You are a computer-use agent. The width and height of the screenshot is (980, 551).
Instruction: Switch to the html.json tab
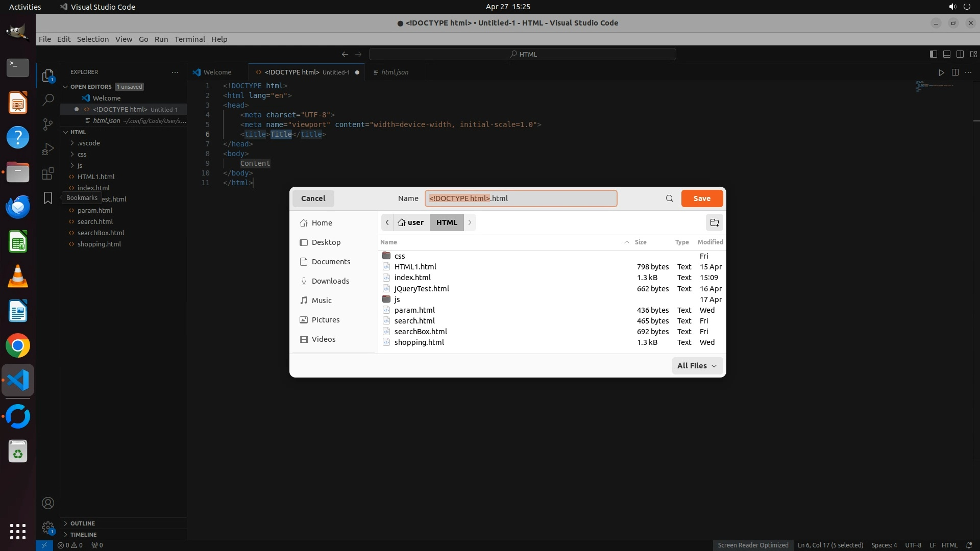(x=395, y=72)
